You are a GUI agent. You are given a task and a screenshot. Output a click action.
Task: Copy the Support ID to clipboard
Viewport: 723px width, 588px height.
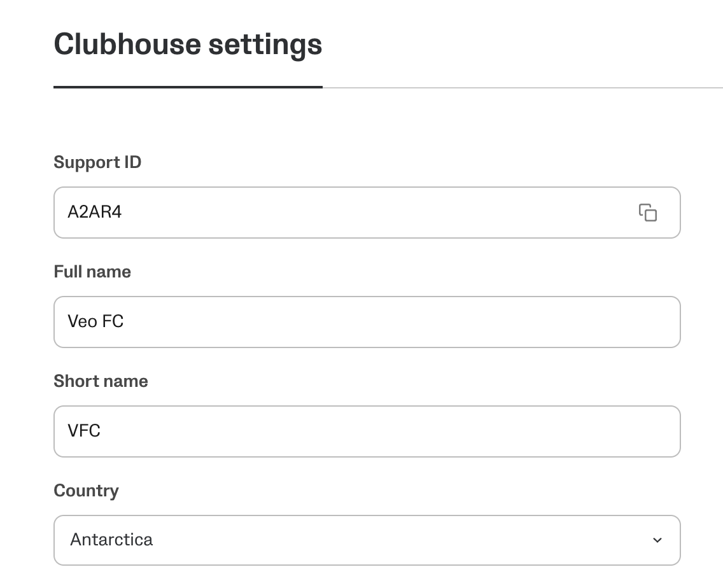(x=647, y=213)
